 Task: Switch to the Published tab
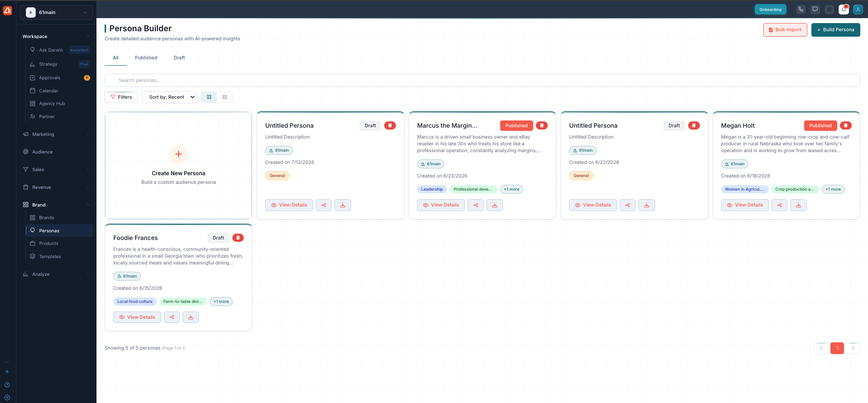coord(146,58)
